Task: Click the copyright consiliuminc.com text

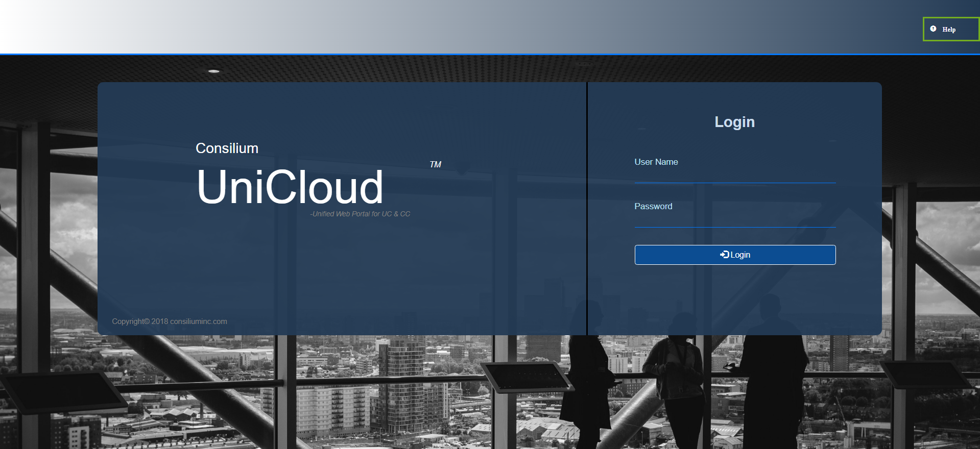Action: click(x=170, y=321)
